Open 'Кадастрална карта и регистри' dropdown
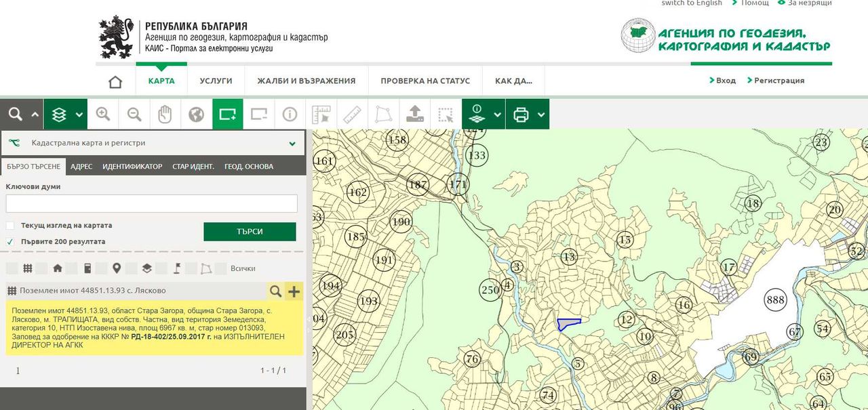Screen dimensions: 868x410 click(x=153, y=143)
